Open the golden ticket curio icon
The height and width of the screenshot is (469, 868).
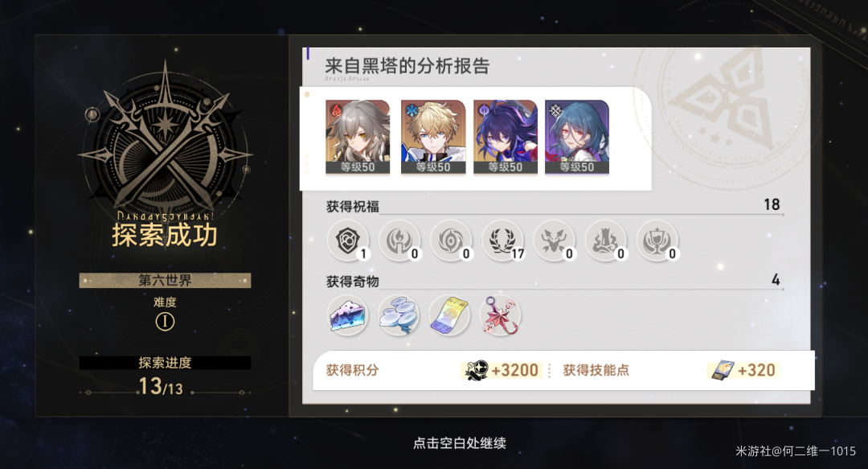[449, 316]
